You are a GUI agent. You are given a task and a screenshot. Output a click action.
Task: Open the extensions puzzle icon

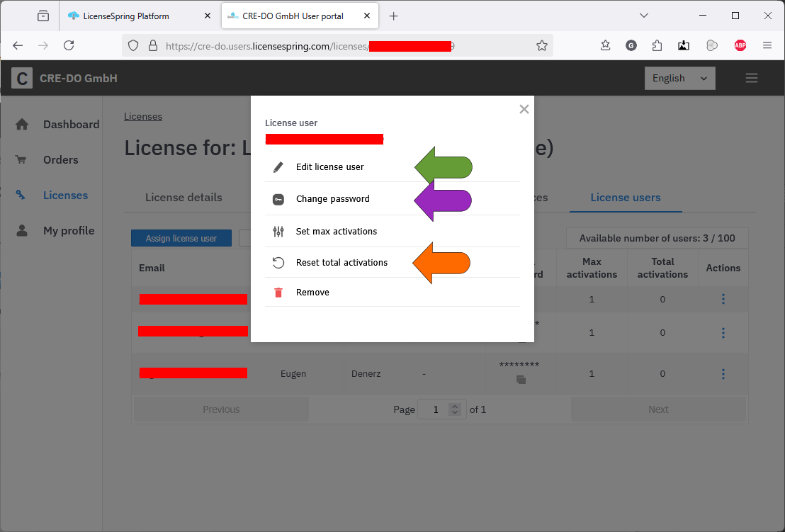(657, 45)
